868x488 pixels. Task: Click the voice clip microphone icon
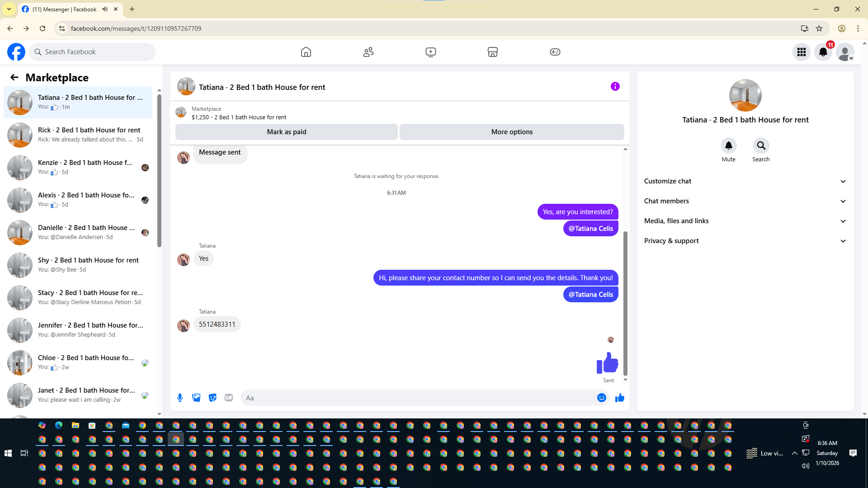tap(180, 398)
